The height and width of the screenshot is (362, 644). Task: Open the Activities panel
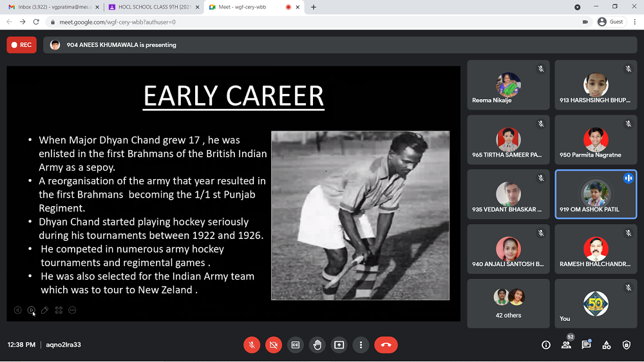click(607, 345)
